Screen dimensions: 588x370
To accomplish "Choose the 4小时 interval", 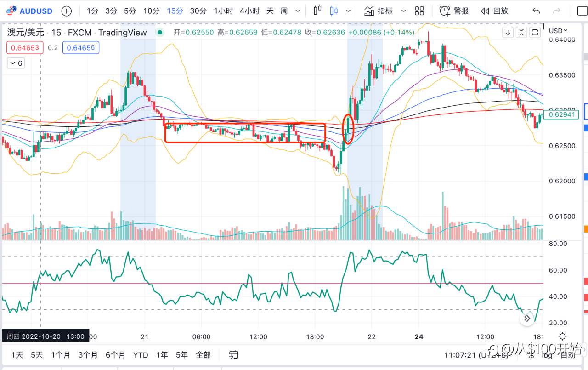I will pos(249,11).
